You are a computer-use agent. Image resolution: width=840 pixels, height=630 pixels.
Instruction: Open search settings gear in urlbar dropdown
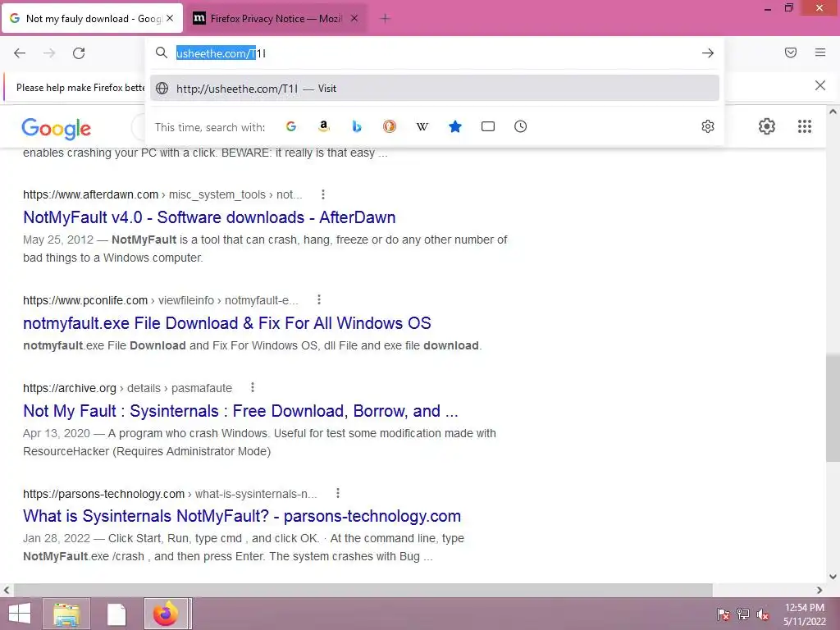(x=708, y=126)
